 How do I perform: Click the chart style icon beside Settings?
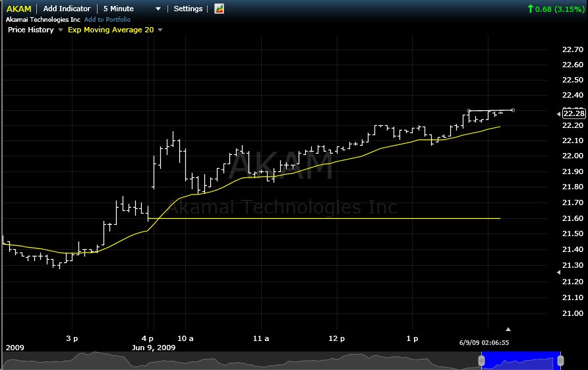click(219, 9)
